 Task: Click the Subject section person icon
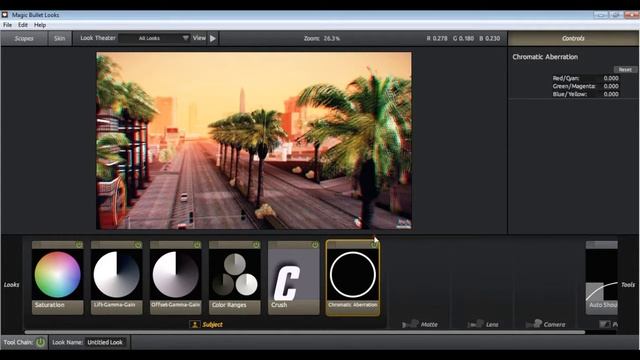point(195,324)
